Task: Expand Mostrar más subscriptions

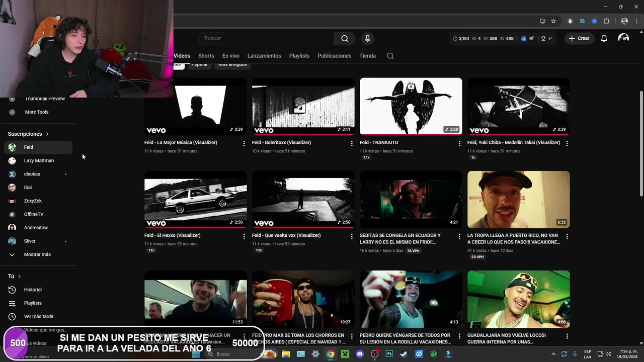Action: click(x=38, y=254)
